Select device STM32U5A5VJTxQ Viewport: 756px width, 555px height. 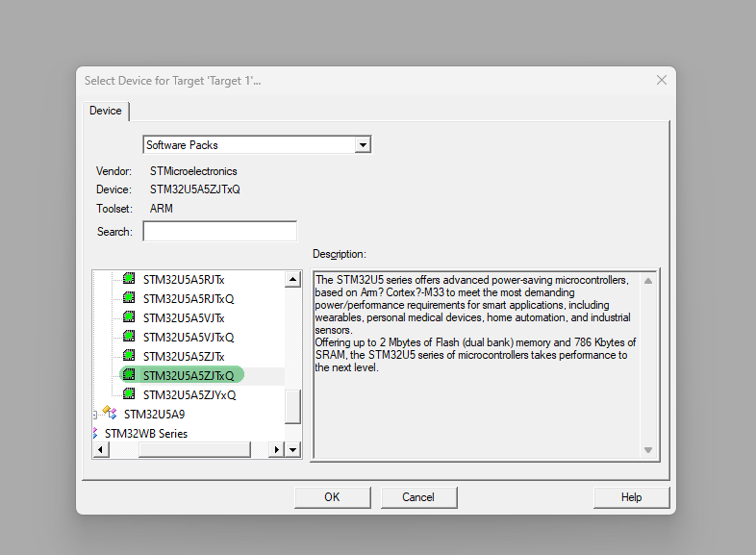[x=189, y=338]
